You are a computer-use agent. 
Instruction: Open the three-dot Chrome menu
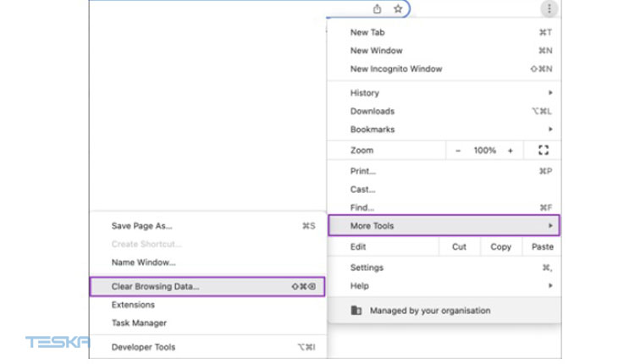coord(549,9)
